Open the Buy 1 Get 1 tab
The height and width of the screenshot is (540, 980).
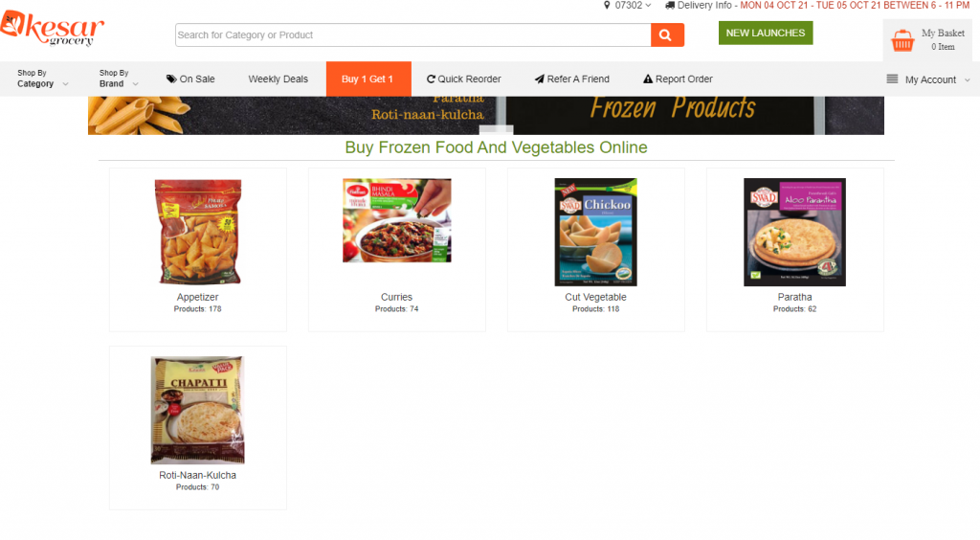point(368,79)
